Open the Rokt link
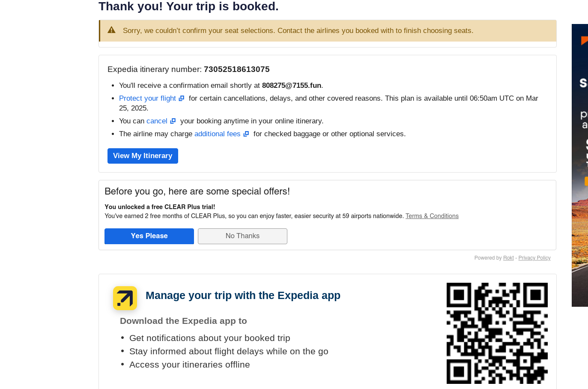This screenshot has width=588, height=389. click(x=508, y=258)
